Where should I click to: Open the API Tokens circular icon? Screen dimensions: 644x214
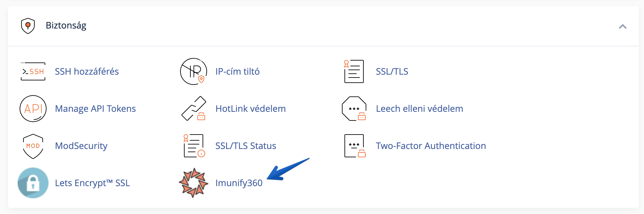33,109
